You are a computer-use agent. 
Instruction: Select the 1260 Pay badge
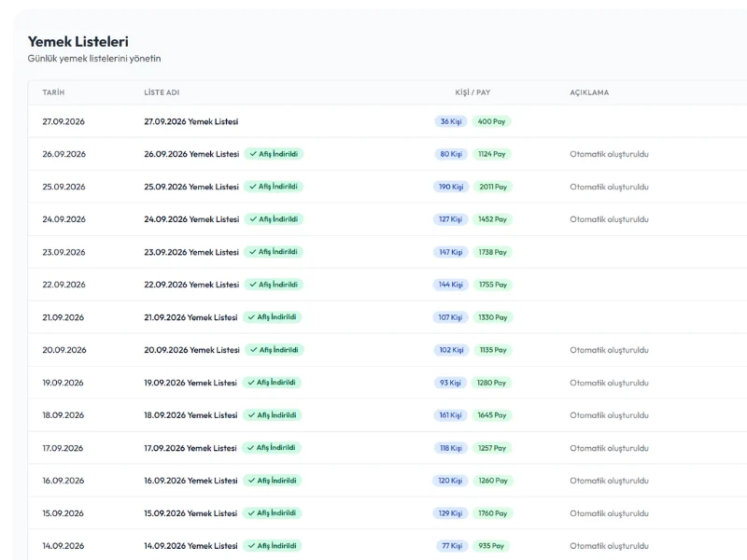(493, 481)
